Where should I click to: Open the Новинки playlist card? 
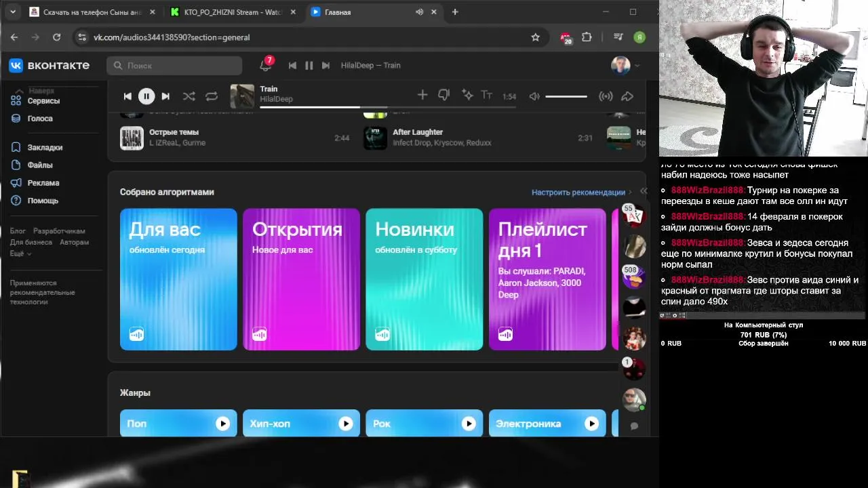(x=424, y=279)
